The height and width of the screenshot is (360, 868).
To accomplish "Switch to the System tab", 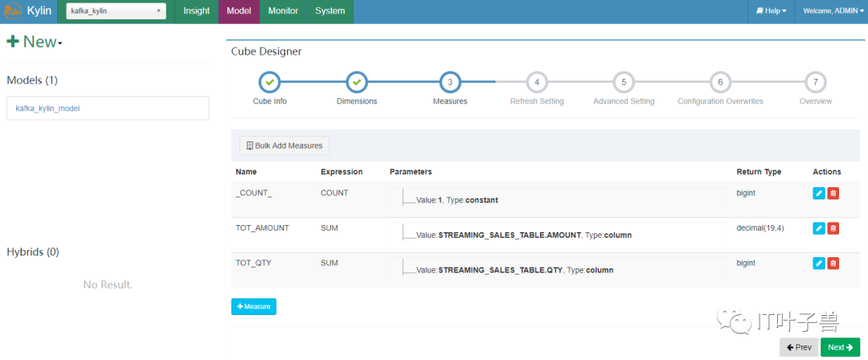I will coord(330,11).
